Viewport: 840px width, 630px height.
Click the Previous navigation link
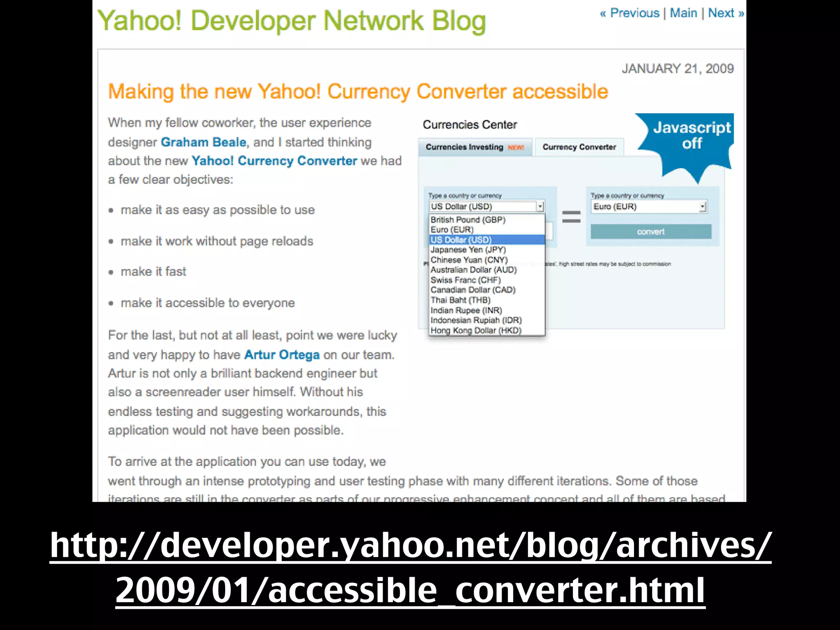[634, 13]
